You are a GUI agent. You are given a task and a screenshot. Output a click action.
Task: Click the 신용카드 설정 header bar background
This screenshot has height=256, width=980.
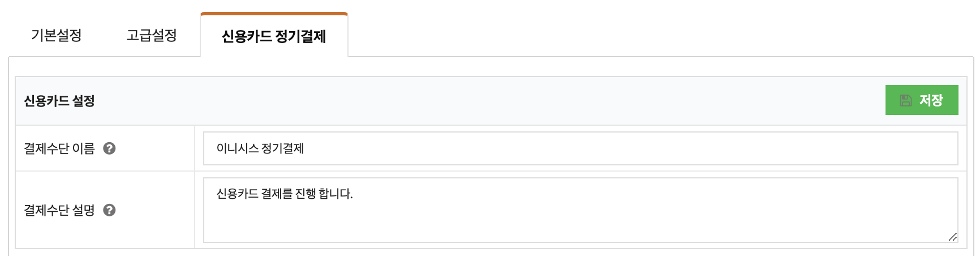[487, 101]
